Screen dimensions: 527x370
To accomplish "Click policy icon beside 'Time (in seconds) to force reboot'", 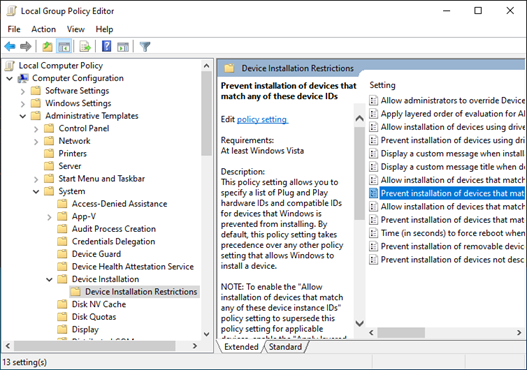I will 373,233.
